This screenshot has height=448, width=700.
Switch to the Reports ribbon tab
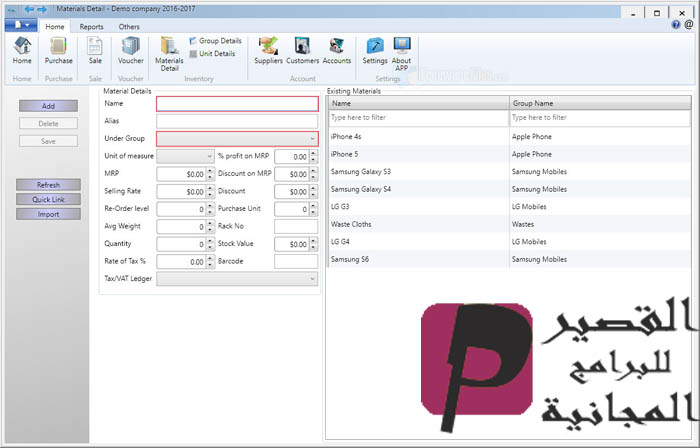tap(92, 27)
